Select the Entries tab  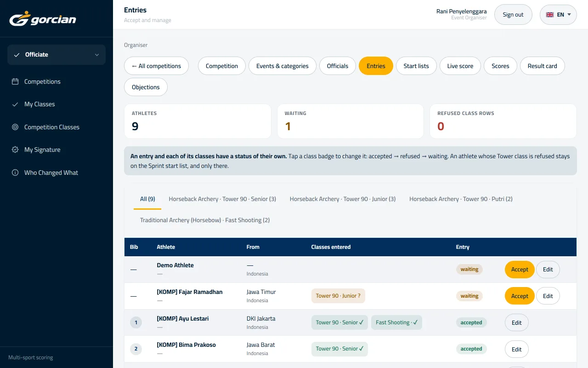click(x=376, y=66)
